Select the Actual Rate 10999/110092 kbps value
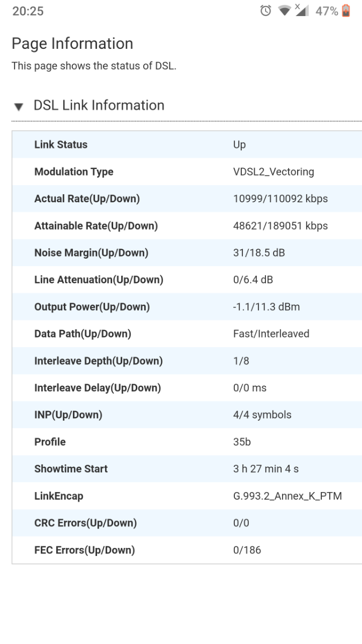 click(280, 199)
